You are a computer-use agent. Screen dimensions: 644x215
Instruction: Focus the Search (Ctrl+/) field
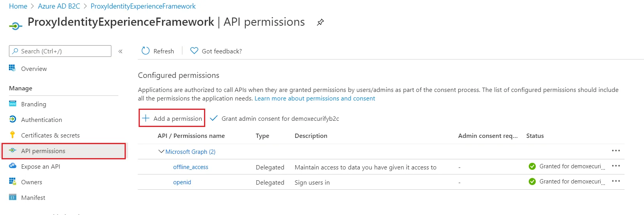[60, 51]
